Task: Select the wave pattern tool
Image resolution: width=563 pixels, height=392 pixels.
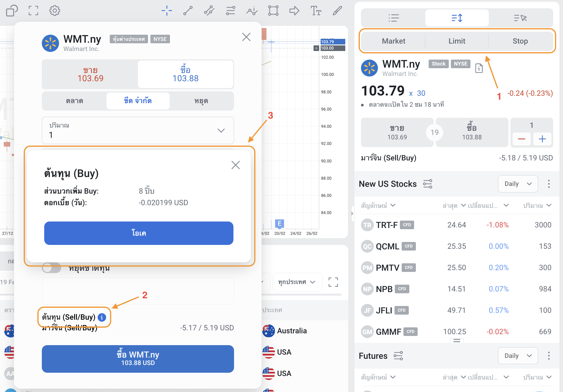Action: click(x=252, y=11)
